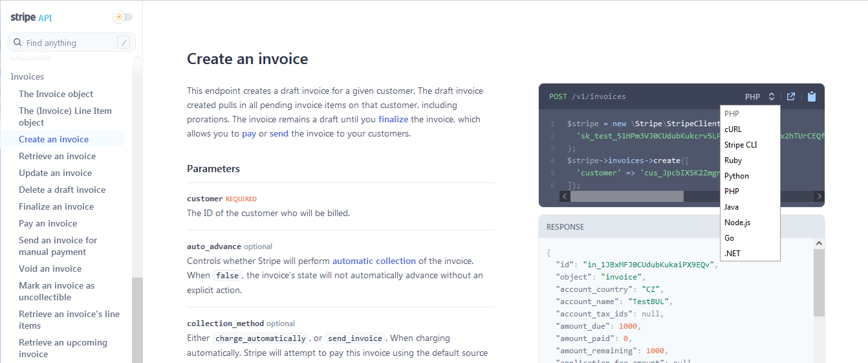Choose Go from the language list
This screenshot has height=363, width=868.
(x=750, y=238)
